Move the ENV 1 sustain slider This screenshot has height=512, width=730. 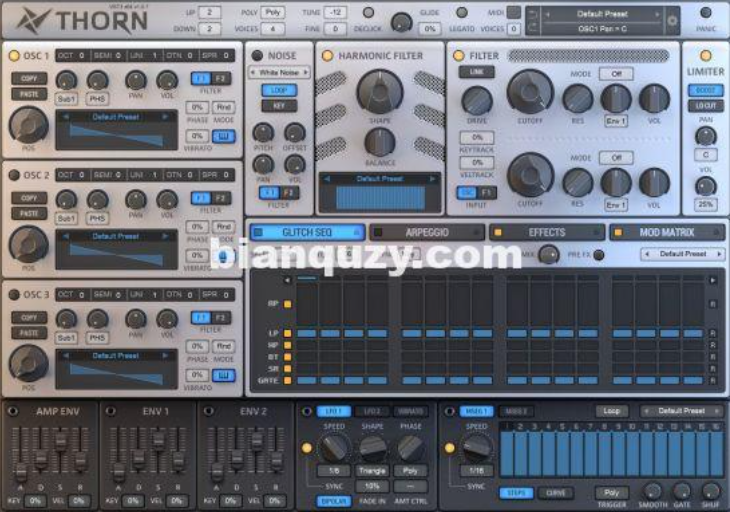[158, 440]
